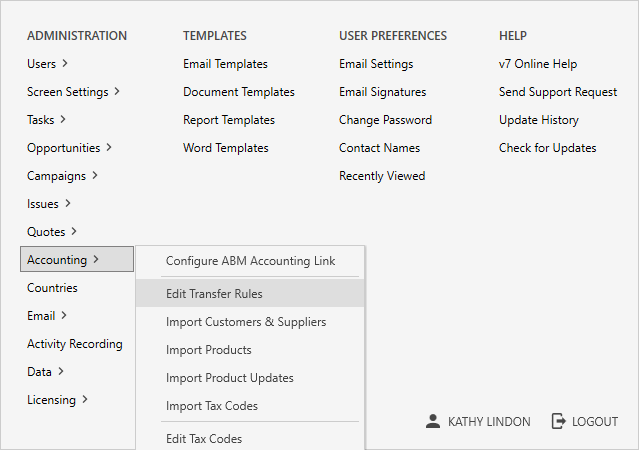Open v7 Online Help
This screenshot has height=450, width=639.
coord(537,64)
